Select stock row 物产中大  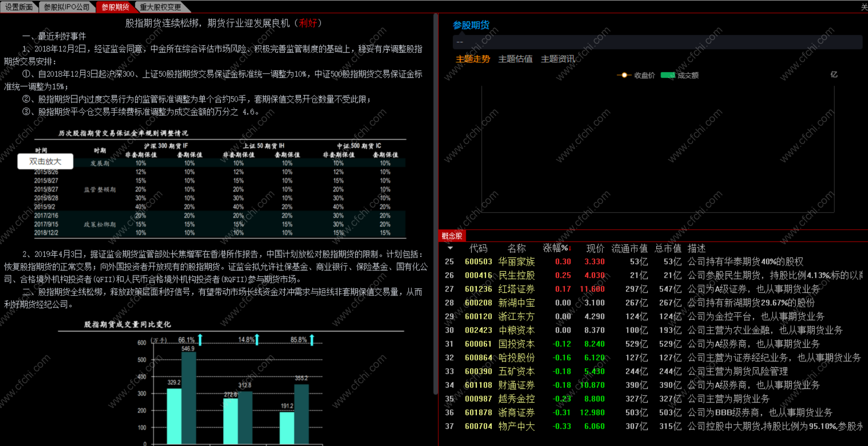coord(654,426)
